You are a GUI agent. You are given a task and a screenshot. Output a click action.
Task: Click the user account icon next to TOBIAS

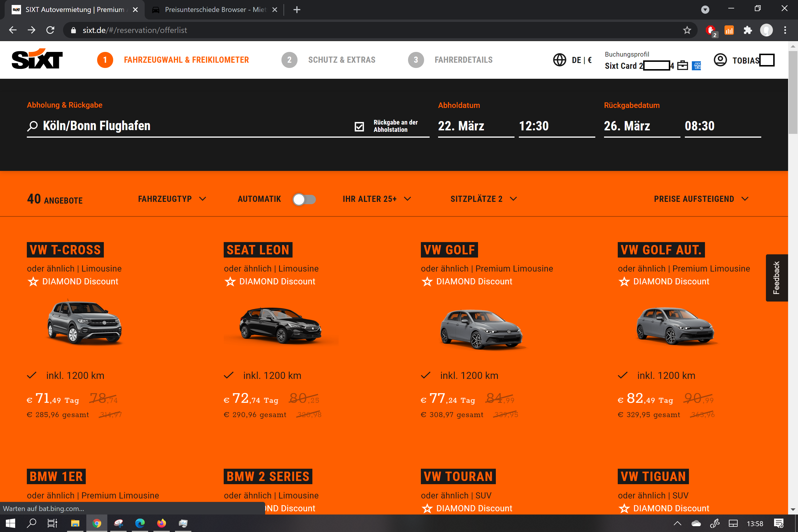pyautogui.click(x=720, y=60)
